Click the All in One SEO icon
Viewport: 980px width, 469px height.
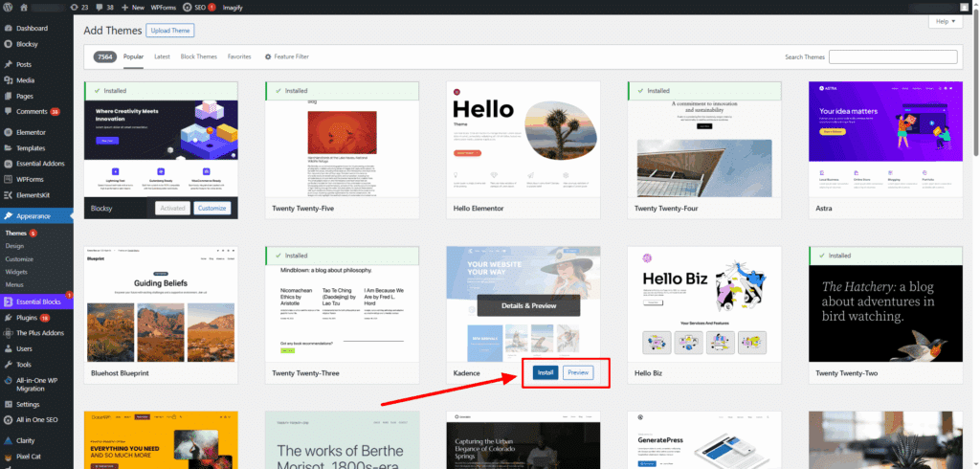pyautogui.click(x=8, y=419)
